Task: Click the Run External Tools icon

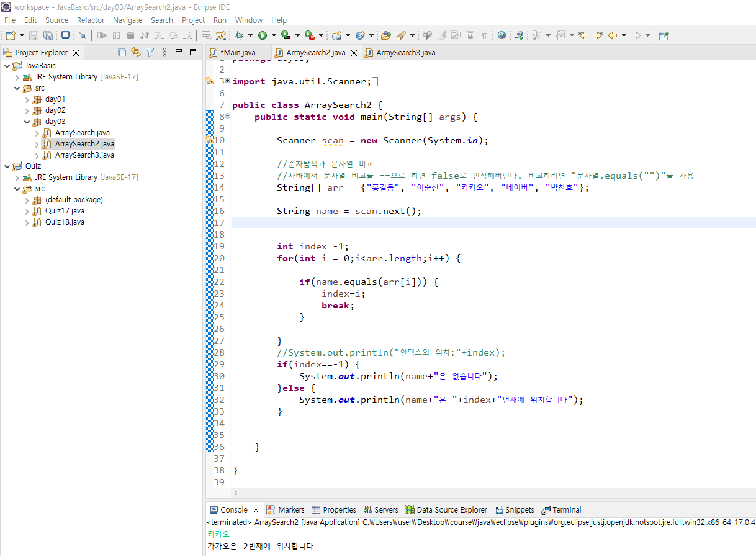Action: pyautogui.click(x=309, y=35)
